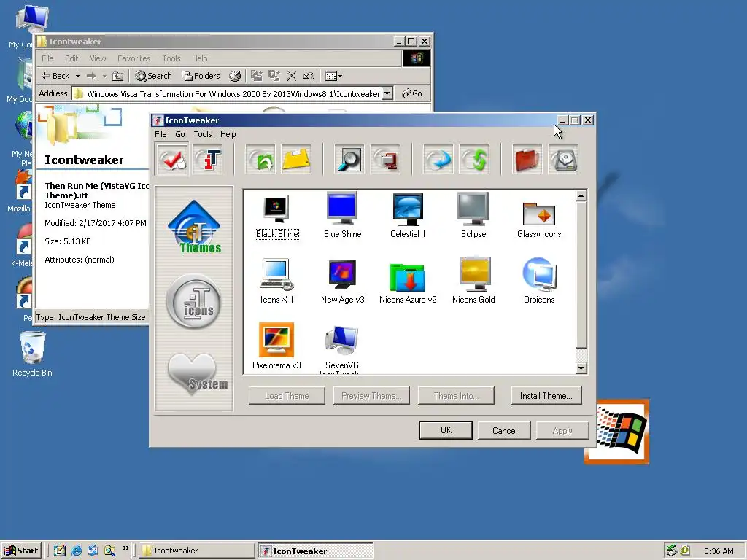Image resolution: width=747 pixels, height=560 pixels.
Task: Click the Recycle Bin desktop icon
Action: point(32,354)
